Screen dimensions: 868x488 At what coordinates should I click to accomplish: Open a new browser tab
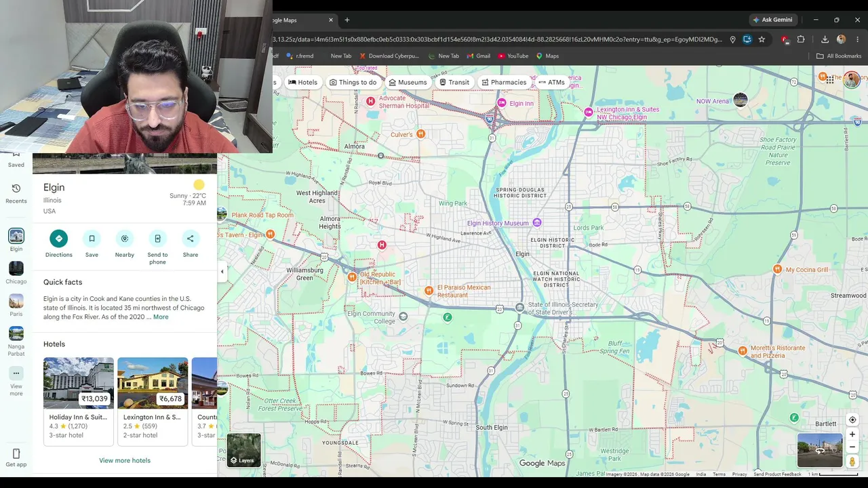(347, 20)
